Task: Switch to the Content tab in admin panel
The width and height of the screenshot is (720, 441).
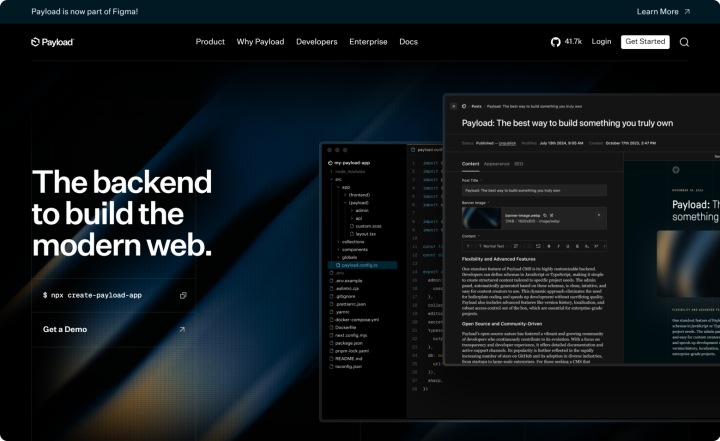Action: pos(470,164)
